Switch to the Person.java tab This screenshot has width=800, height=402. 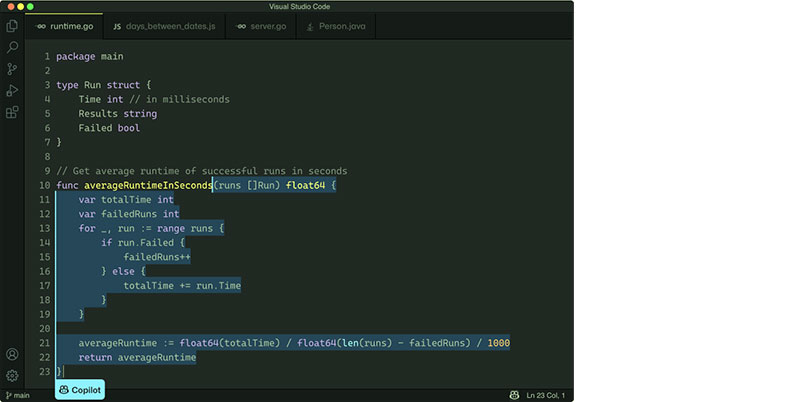tap(336, 26)
